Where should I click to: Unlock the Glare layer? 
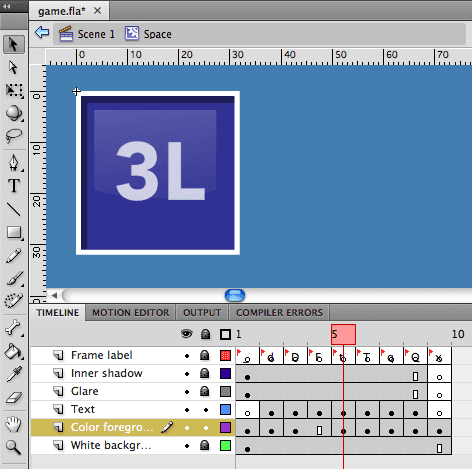coord(204,391)
